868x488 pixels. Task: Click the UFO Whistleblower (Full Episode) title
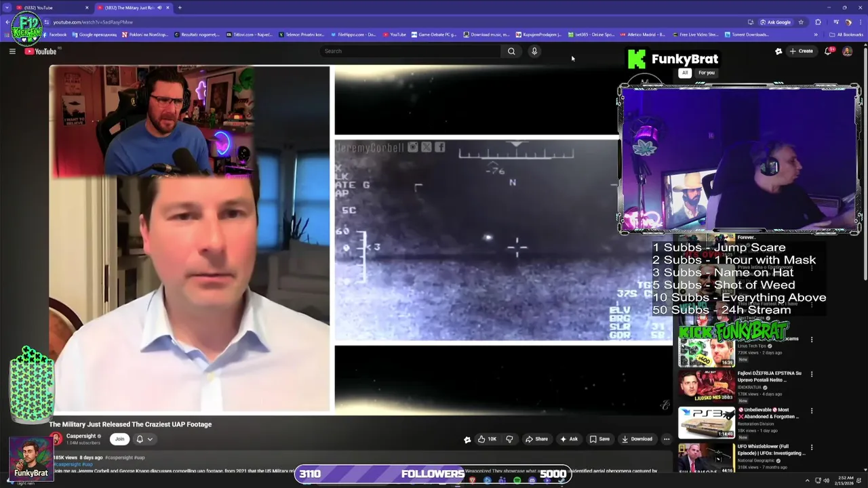click(772, 450)
